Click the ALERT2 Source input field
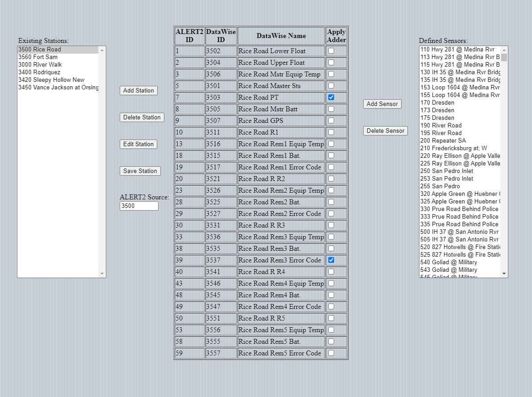The height and width of the screenshot is (397, 532). tap(139, 206)
